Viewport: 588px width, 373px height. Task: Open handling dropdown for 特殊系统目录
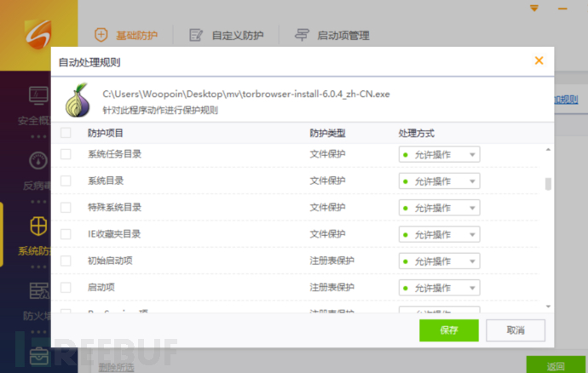(x=439, y=208)
